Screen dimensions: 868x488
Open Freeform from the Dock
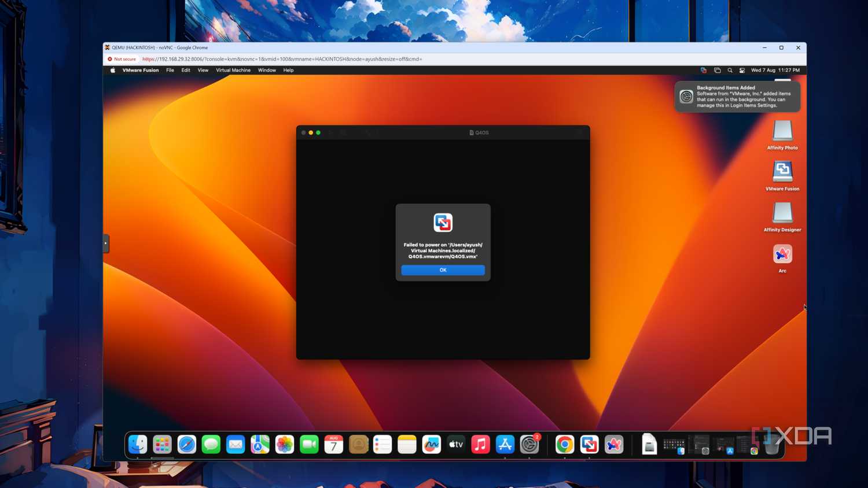point(432,444)
